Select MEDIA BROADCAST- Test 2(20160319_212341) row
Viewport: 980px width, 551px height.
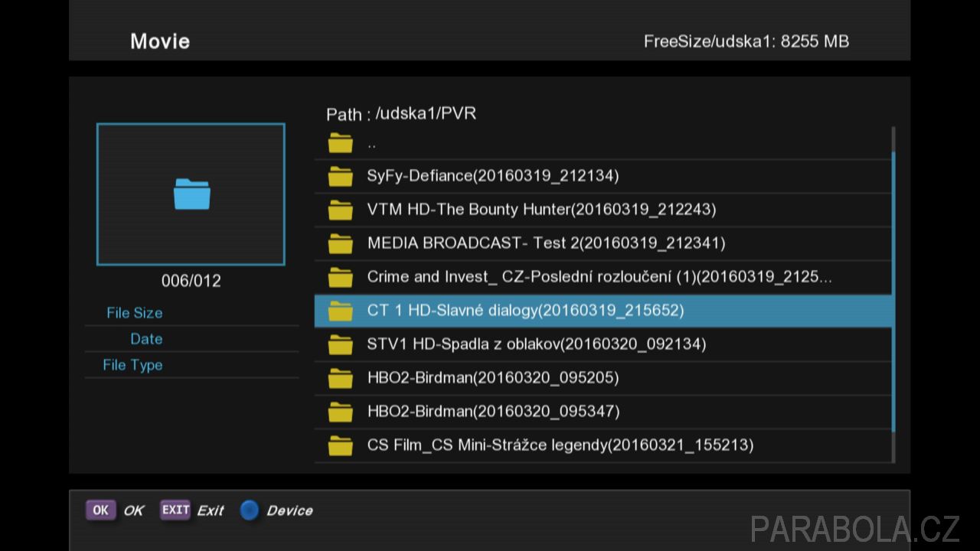pos(603,243)
